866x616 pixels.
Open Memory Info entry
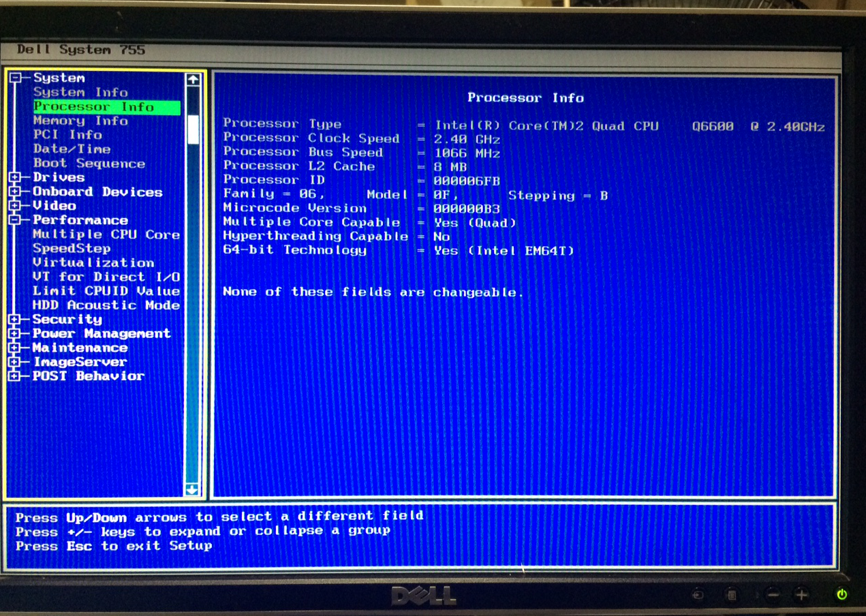(80, 121)
